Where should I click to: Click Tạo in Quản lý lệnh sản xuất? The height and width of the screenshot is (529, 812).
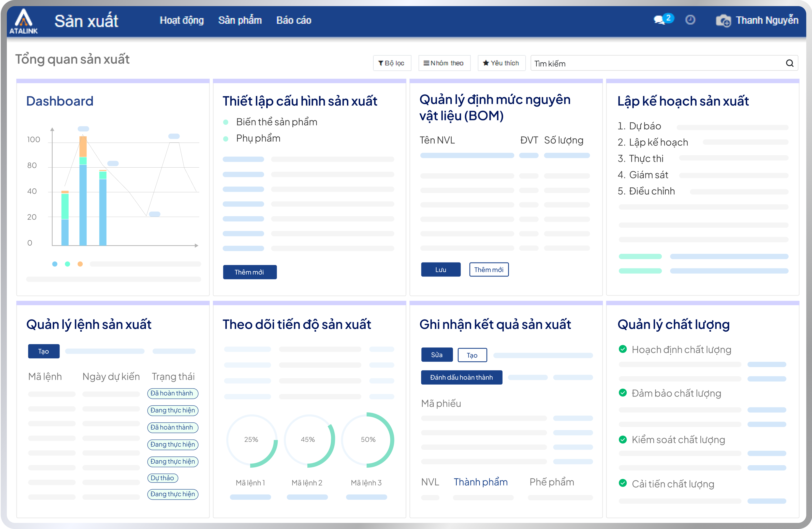(44, 351)
